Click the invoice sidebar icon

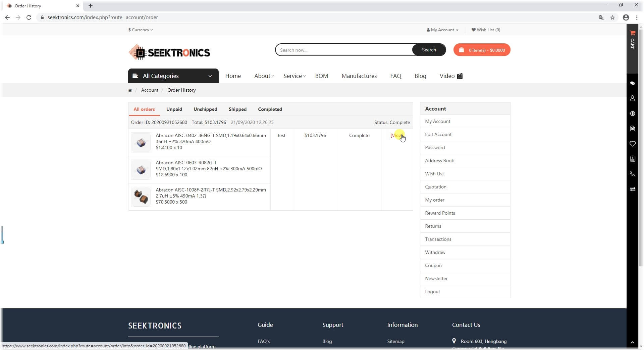(x=632, y=159)
